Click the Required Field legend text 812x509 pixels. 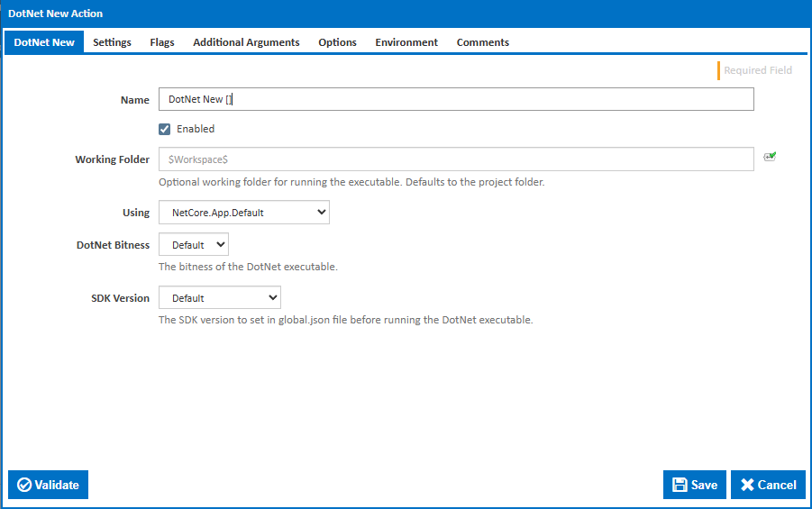tap(758, 70)
